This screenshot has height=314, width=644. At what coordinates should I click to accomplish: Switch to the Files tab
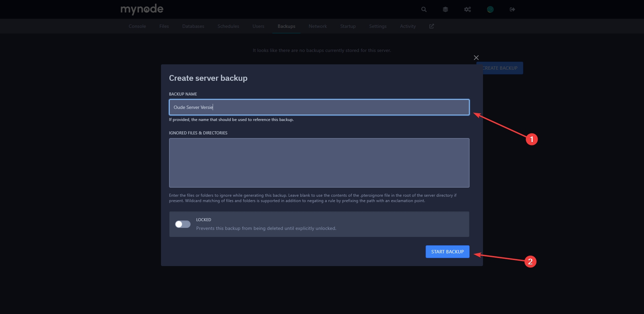(164, 26)
